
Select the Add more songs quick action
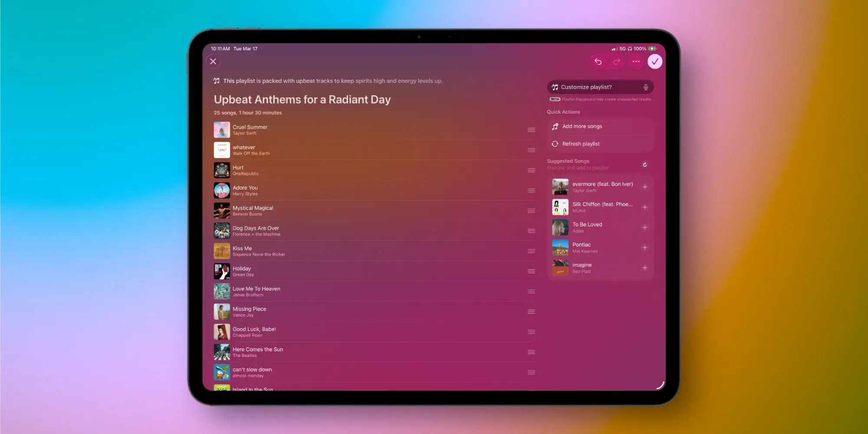coord(582,126)
